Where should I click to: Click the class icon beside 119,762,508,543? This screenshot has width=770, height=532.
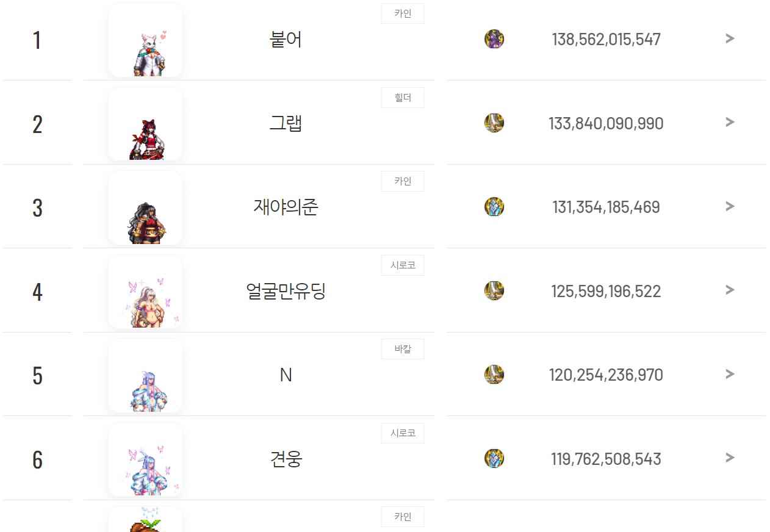tap(494, 458)
